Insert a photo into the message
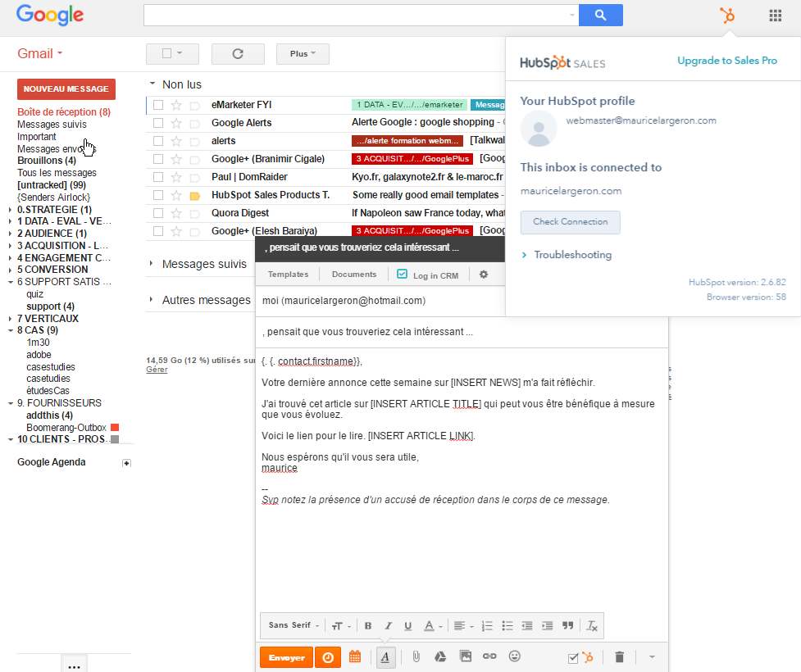The image size is (801, 672). [466, 656]
